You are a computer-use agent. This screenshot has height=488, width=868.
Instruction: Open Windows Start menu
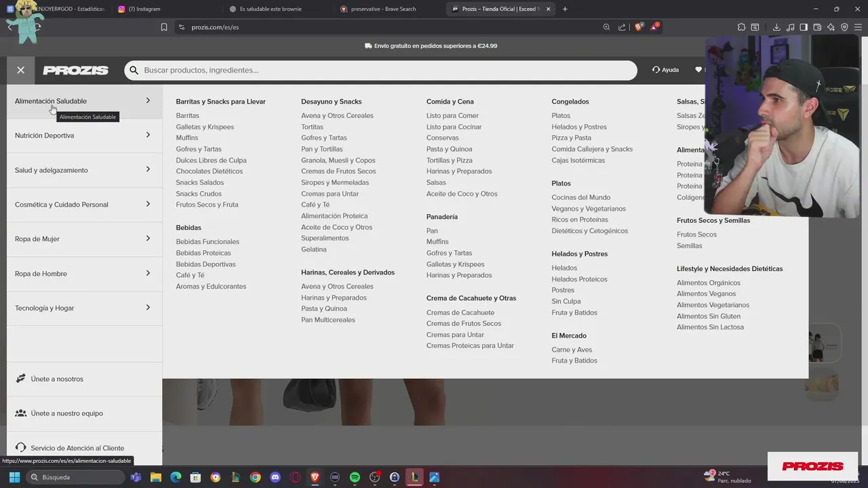tap(14, 477)
